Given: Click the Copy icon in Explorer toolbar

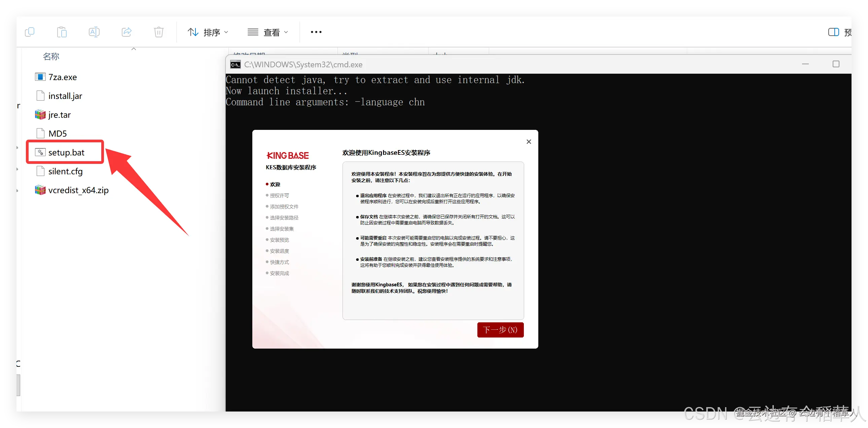Looking at the screenshot, I should tap(30, 32).
